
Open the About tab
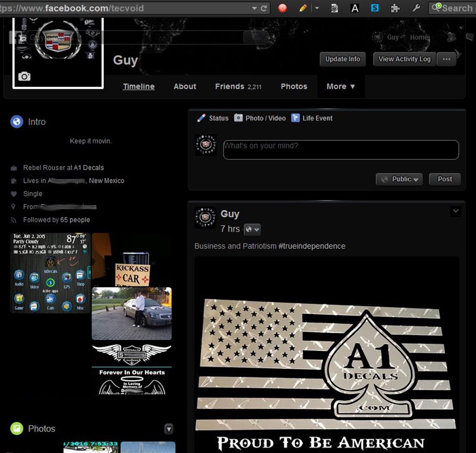click(x=185, y=86)
